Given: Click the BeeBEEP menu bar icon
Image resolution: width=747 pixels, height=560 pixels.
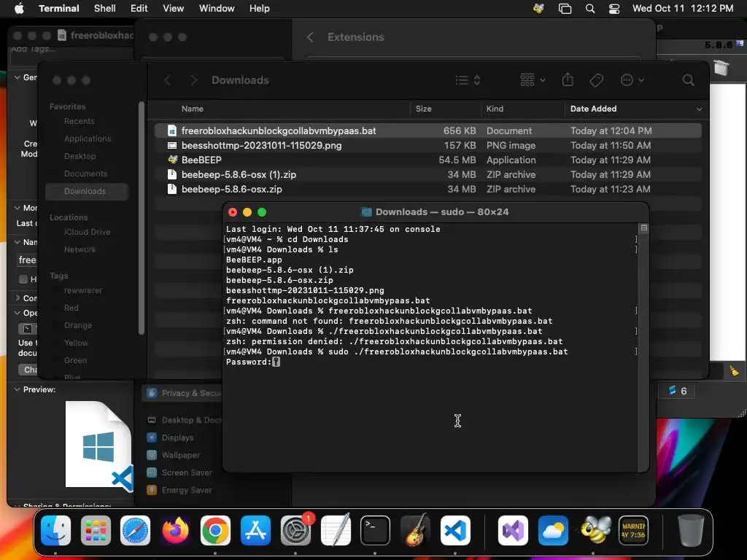Looking at the screenshot, I should 539,9.
